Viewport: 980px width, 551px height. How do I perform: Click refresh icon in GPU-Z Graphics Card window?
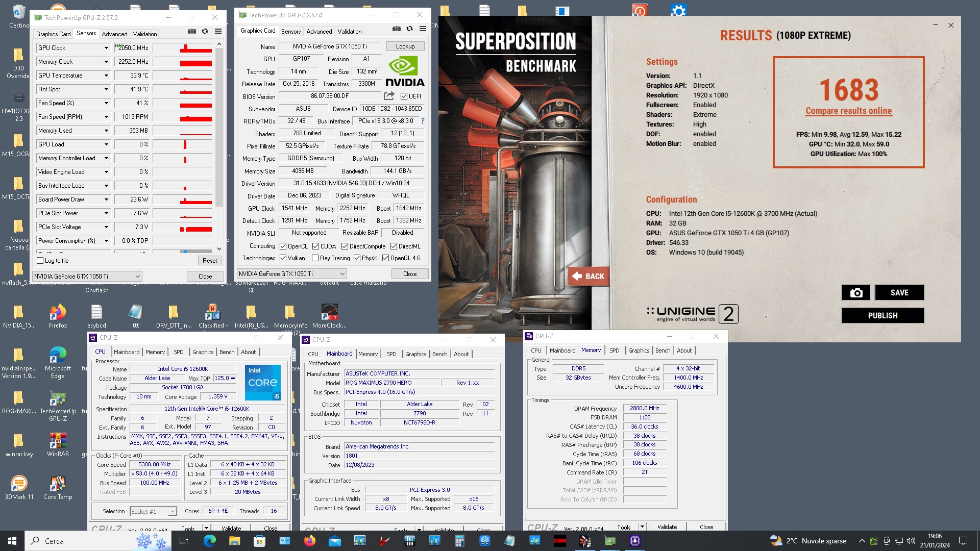(409, 29)
